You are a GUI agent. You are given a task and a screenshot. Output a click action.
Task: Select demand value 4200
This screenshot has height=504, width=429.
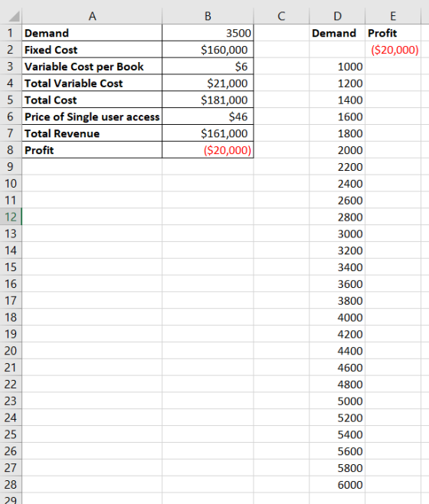pos(337,334)
